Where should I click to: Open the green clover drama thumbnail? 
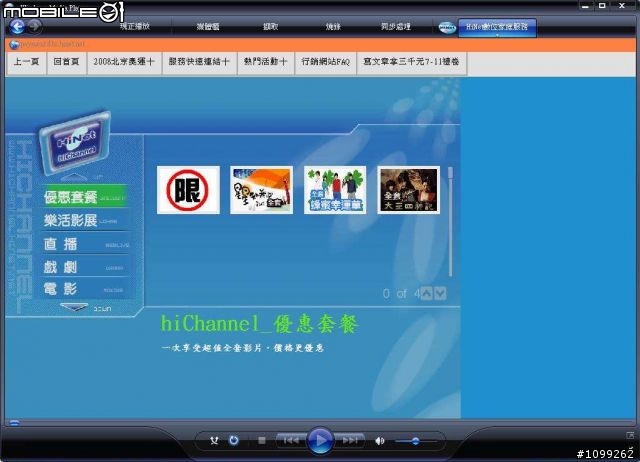(x=335, y=190)
